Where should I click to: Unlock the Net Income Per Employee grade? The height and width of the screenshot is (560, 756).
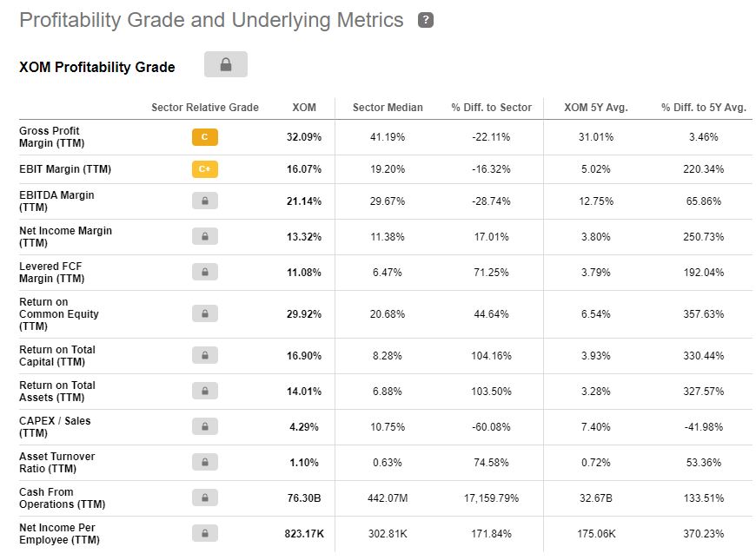pos(205,533)
